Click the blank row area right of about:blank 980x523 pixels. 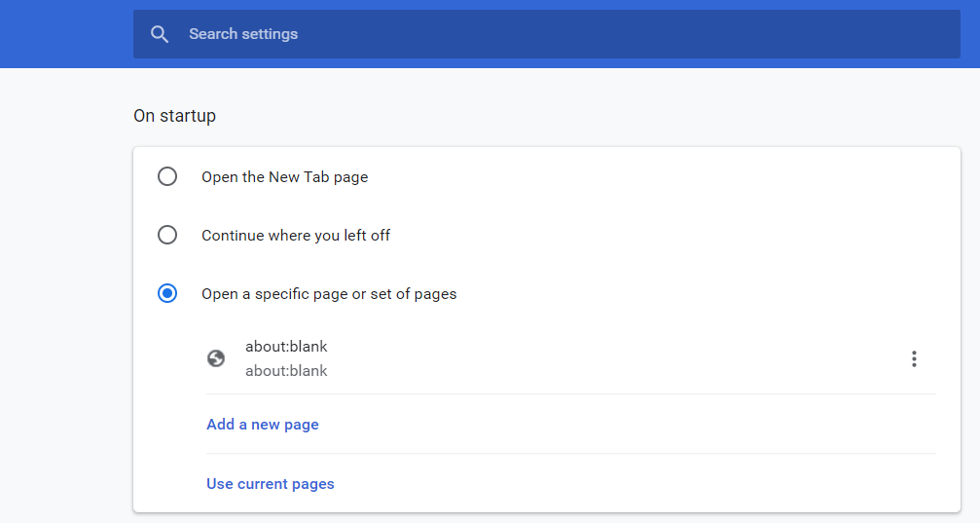click(603, 358)
